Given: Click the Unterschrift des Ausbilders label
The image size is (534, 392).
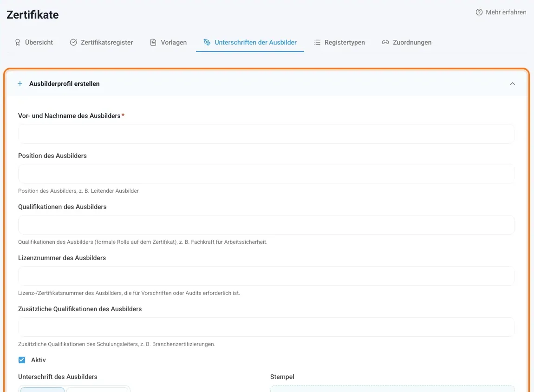Looking at the screenshot, I should [58, 377].
